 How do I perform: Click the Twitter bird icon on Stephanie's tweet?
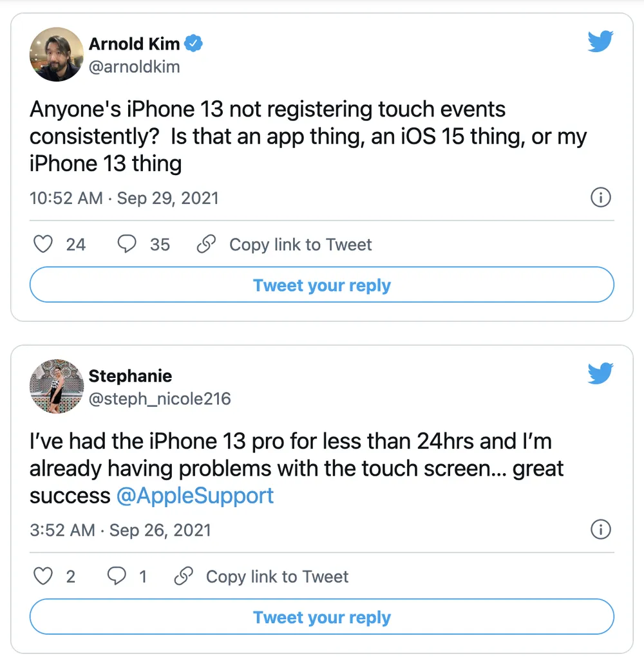[x=600, y=374]
